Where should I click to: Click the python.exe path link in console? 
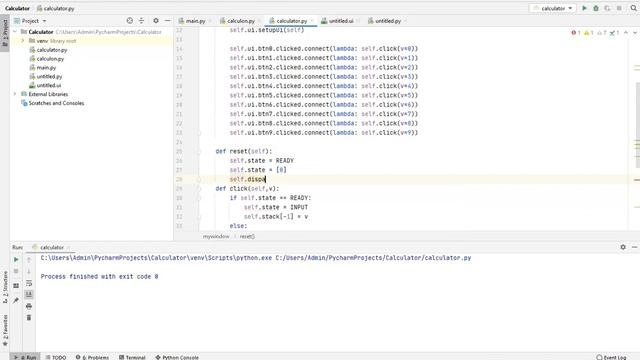coord(156,258)
